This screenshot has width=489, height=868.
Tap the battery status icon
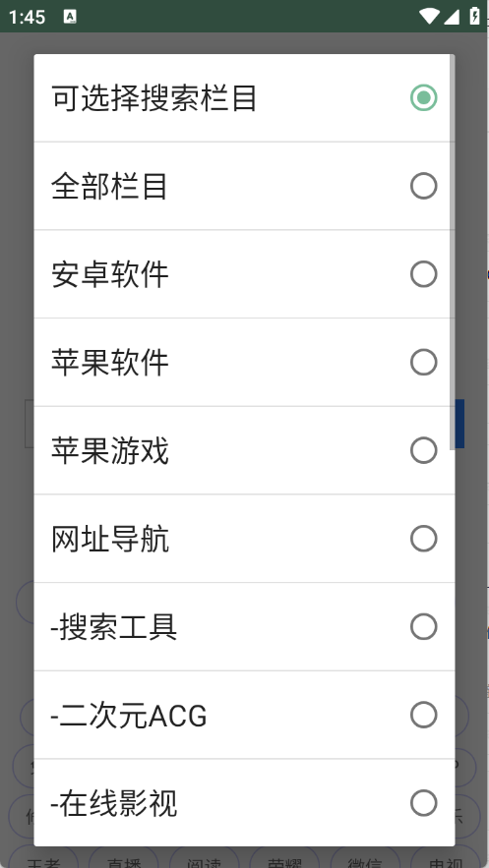pos(474,16)
